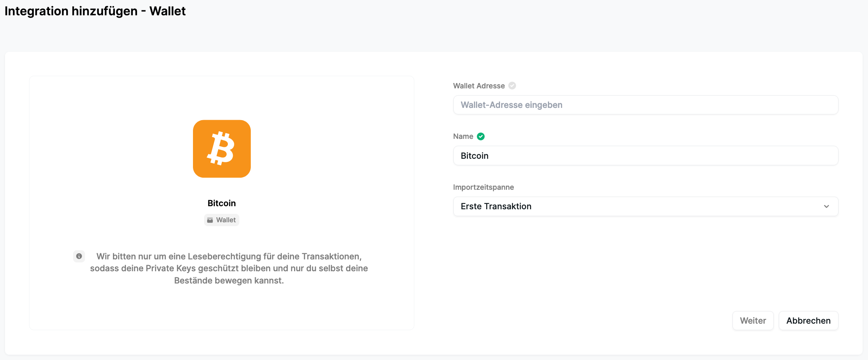The width and height of the screenshot is (868, 360).
Task: Click the Wallet badge under Bitcoin
Action: (222, 220)
